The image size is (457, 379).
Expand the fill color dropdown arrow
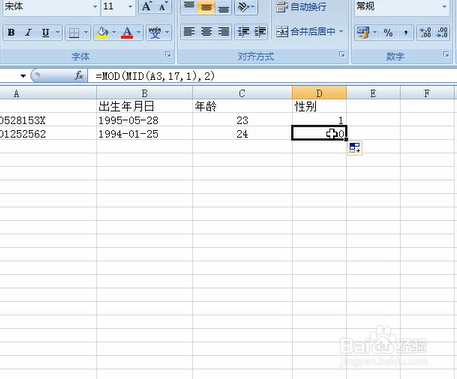(114, 32)
